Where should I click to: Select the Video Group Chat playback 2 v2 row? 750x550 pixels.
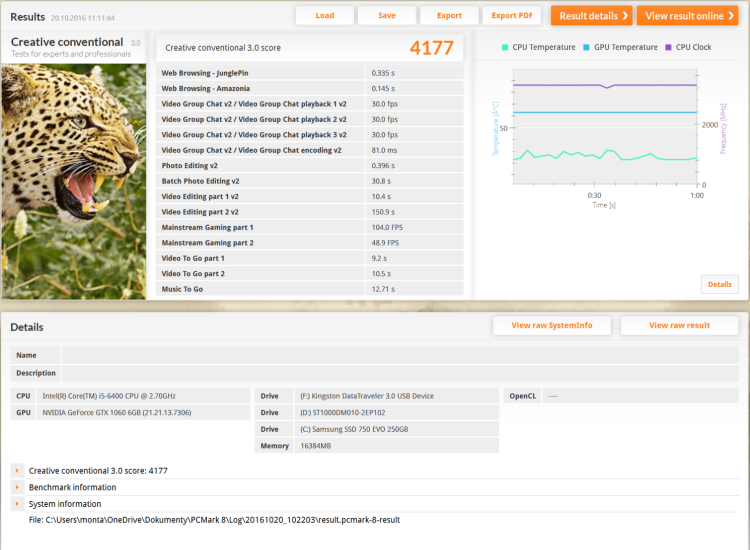[309, 119]
